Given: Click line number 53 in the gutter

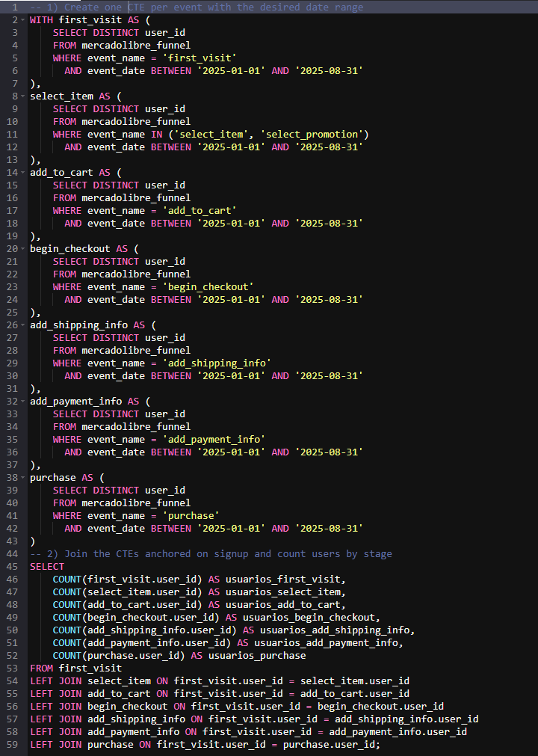Looking at the screenshot, I should [x=13, y=668].
